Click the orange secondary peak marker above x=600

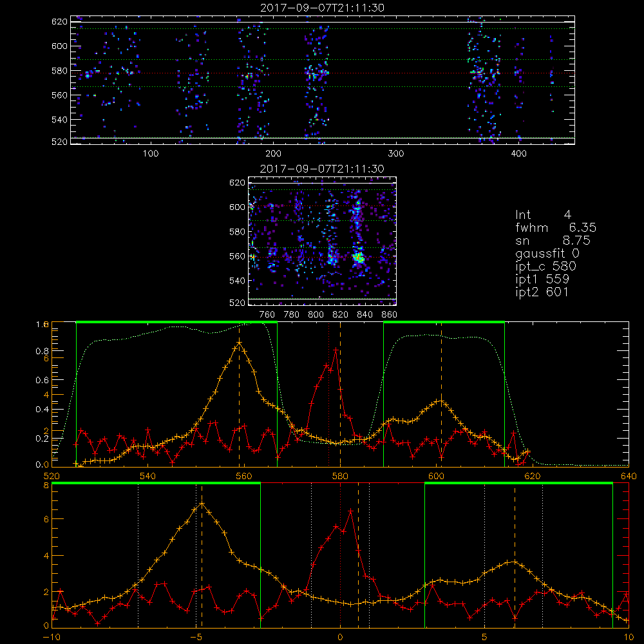[x=442, y=401]
